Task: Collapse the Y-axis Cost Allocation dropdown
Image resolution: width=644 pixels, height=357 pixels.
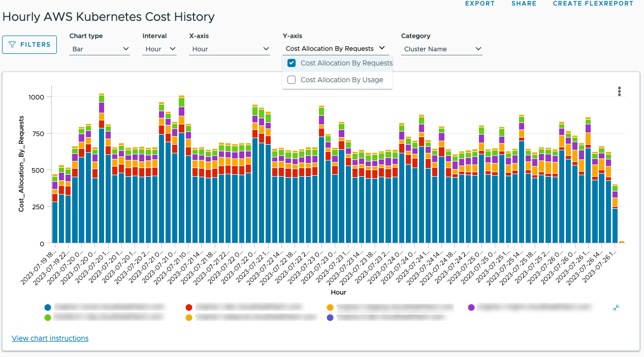Action: tap(336, 49)
